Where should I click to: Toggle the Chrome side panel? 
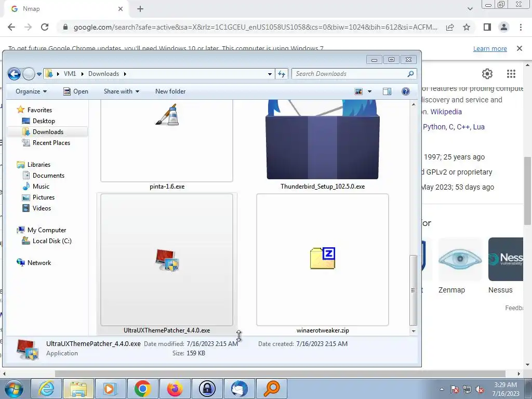pyautogui.click(x=487, y=27)
